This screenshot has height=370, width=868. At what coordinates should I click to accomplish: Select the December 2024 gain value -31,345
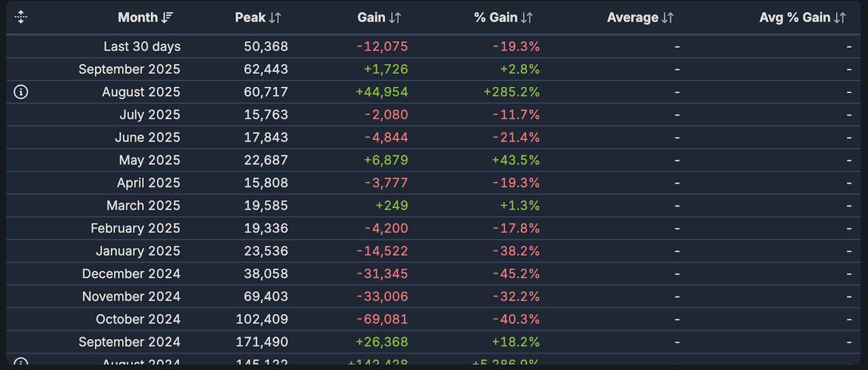382,274
